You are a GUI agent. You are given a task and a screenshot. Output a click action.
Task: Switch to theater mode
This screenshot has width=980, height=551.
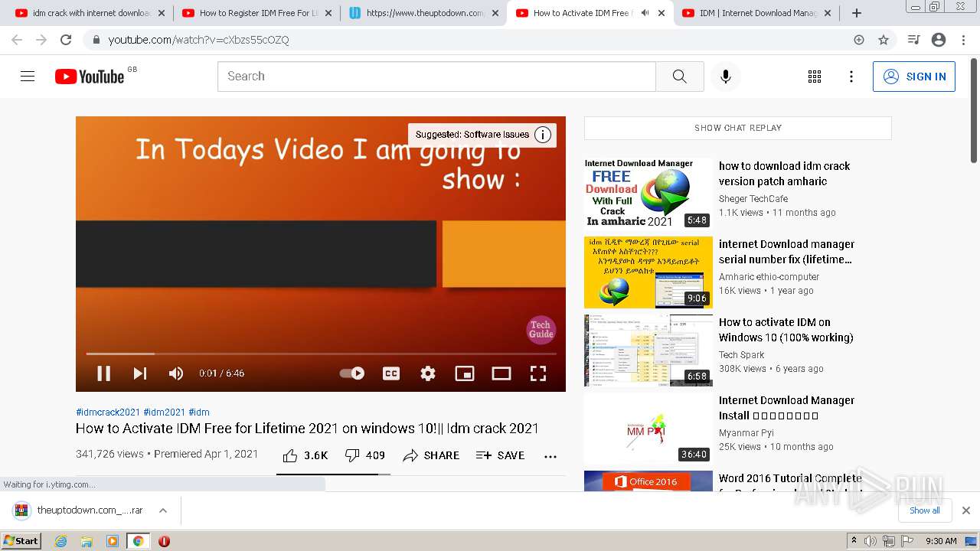pos(501,373)
